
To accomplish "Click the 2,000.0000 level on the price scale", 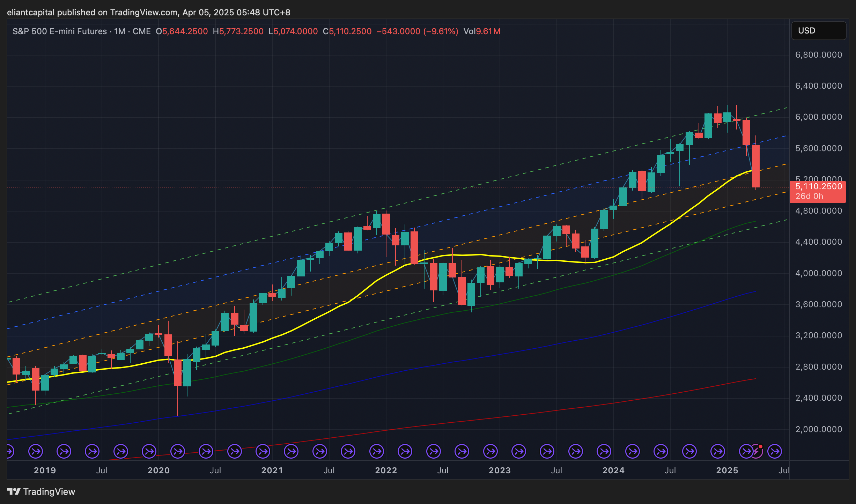I will click(x=818, y=429).
